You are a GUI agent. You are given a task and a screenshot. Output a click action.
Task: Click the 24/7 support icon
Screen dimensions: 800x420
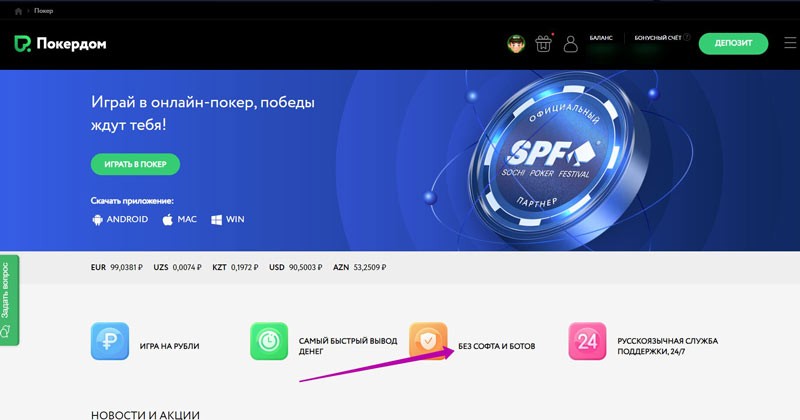click(587, 341)
